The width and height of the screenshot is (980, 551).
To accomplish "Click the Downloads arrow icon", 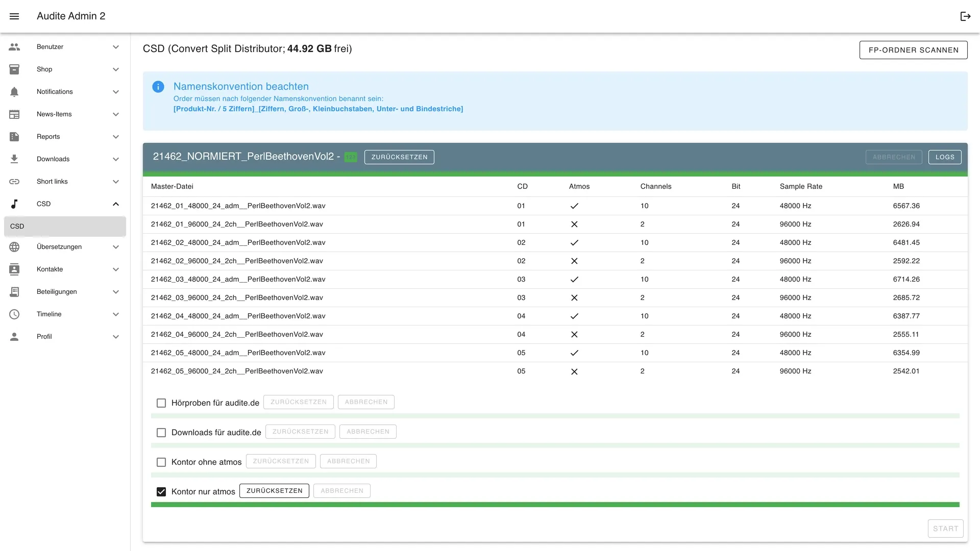I will [x=116, y=159].
